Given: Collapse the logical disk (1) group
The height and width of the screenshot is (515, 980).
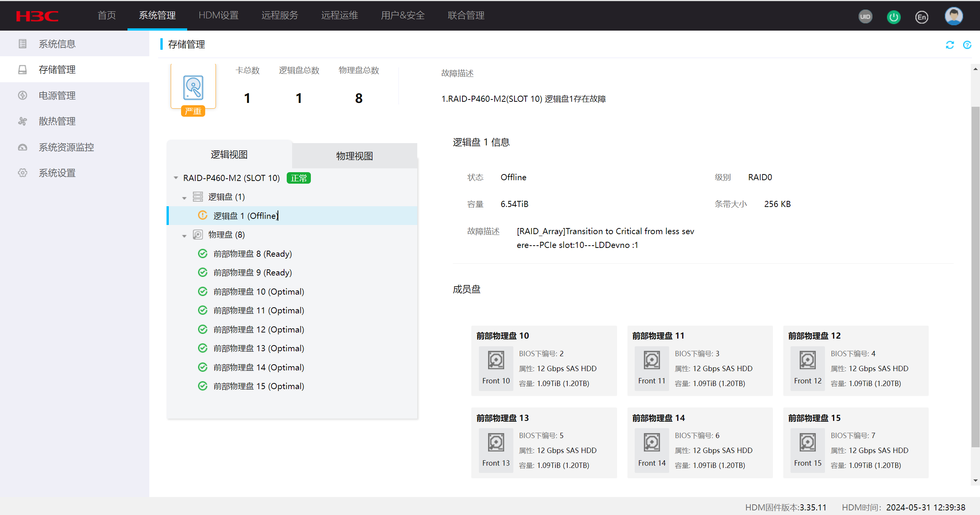Looking at the screenshot, I should pos(184,197).
